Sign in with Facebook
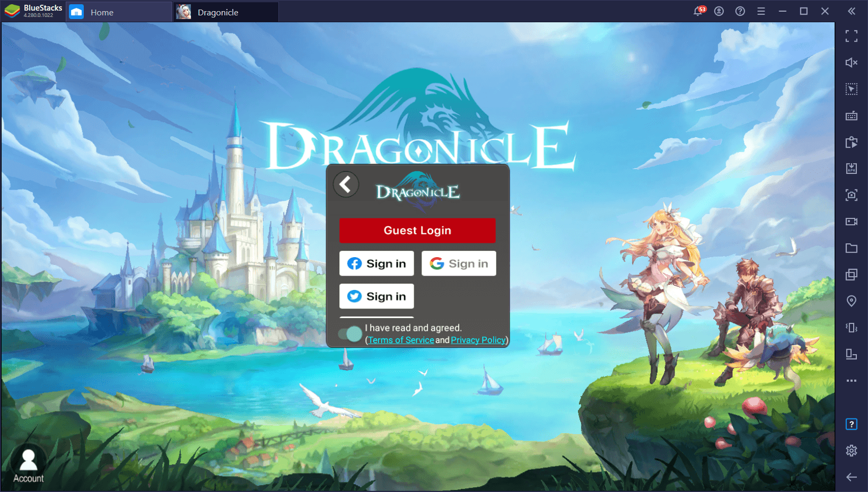 coord(376,263)
